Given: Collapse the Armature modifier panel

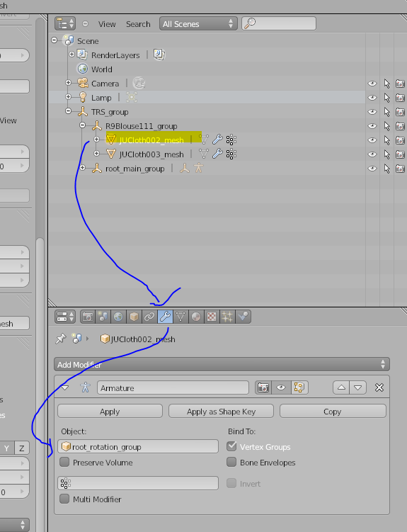Looking at the screenshot, I should click(x=64, y=387).
